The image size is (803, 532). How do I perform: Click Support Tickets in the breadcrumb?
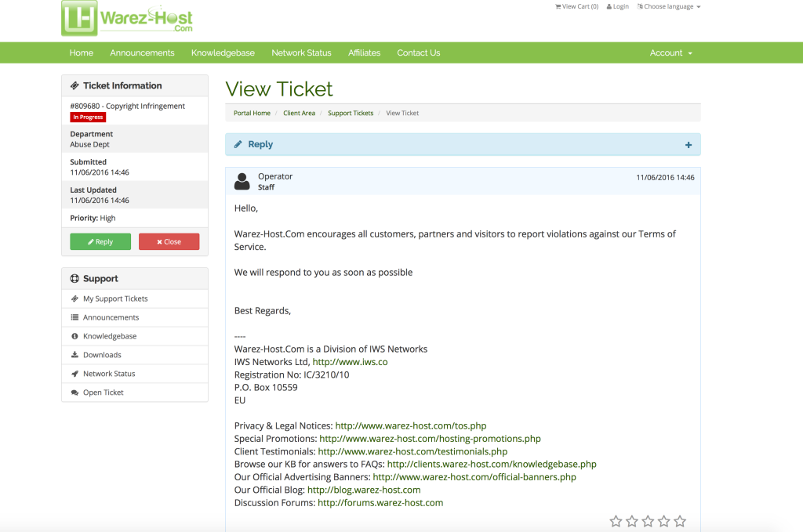tap(351, 113)
